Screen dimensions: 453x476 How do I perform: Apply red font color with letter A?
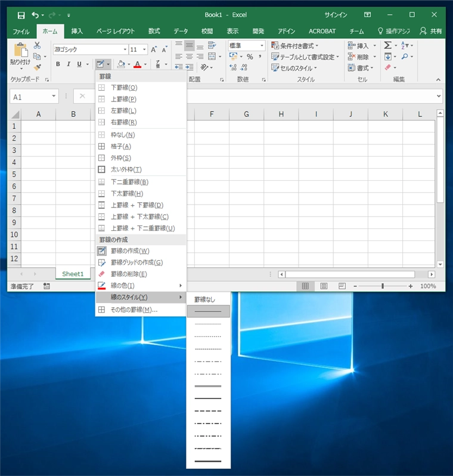pos(138,64)
